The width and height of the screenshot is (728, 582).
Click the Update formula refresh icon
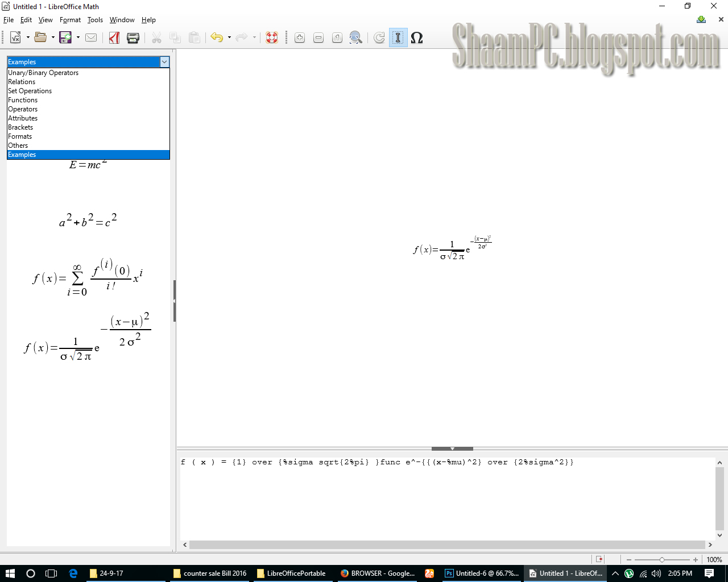pos(379,38)
